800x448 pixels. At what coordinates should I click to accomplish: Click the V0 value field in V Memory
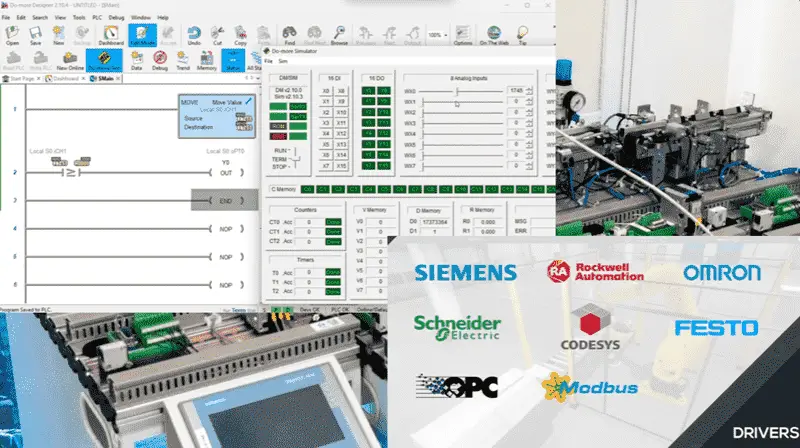(380, 222)
